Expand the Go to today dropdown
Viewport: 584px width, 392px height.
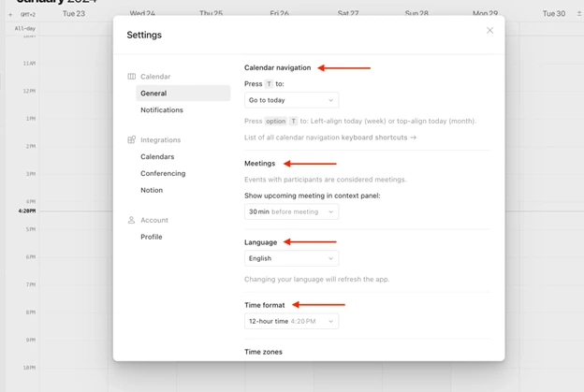[291, 100]
